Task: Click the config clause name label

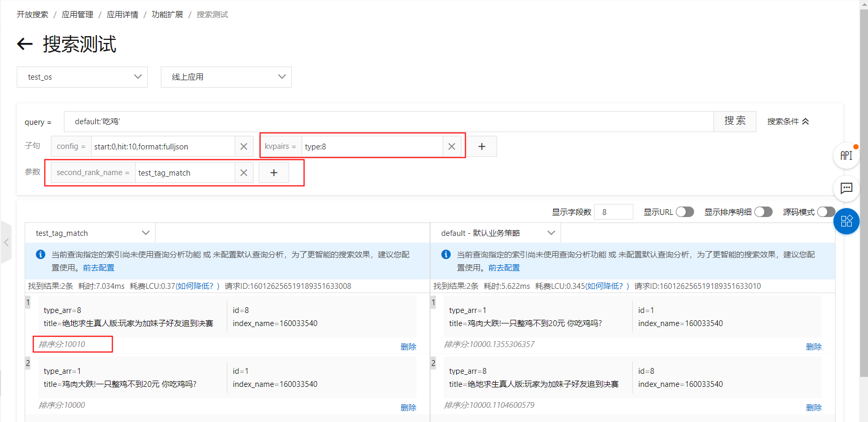Action: pyautogui.click(x=71, y=147)
